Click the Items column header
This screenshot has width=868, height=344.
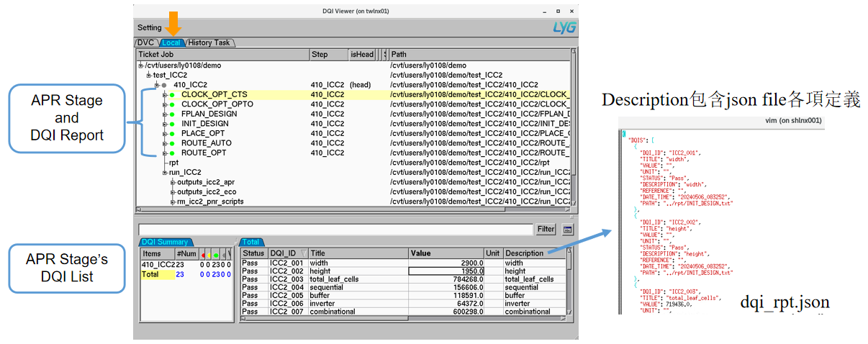pyautogui.click(x=158, y=253)
